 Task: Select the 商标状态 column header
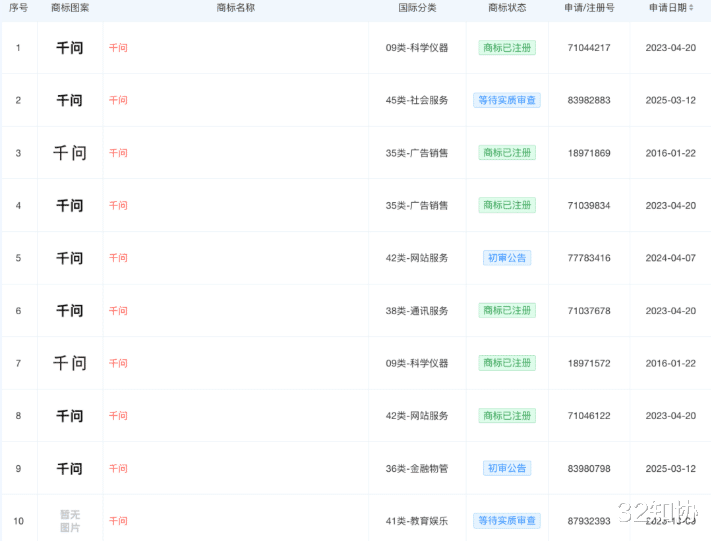[x=507, y=8]
